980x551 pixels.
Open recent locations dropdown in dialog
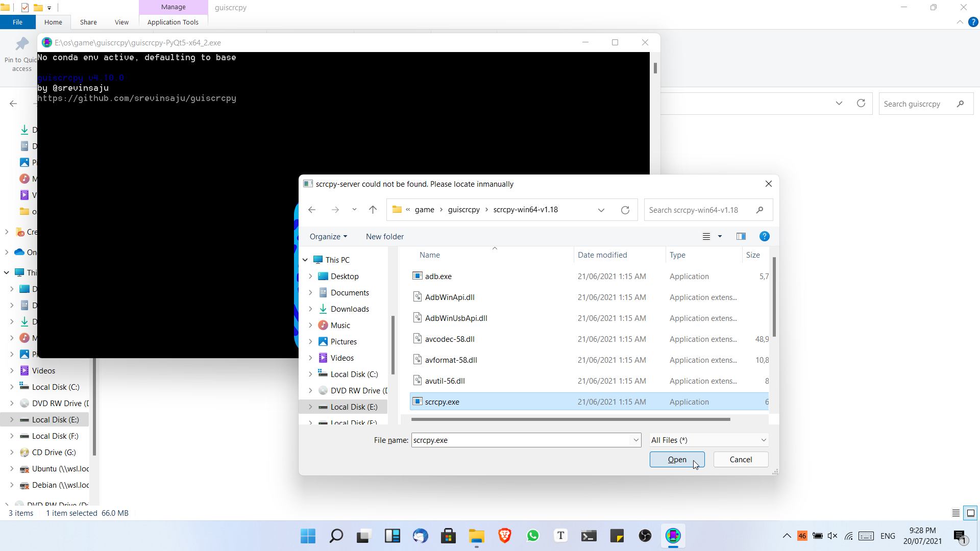(354, 210)
